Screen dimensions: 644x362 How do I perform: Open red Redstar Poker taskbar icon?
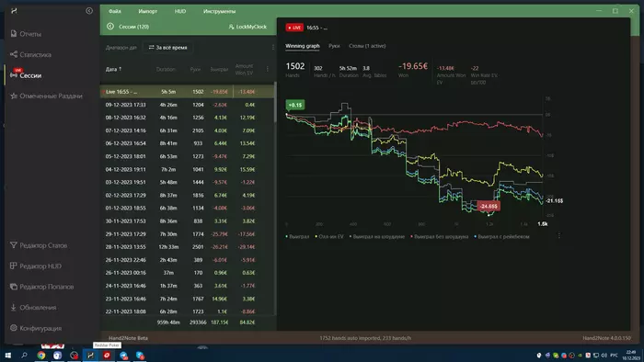tap(107, 356)
